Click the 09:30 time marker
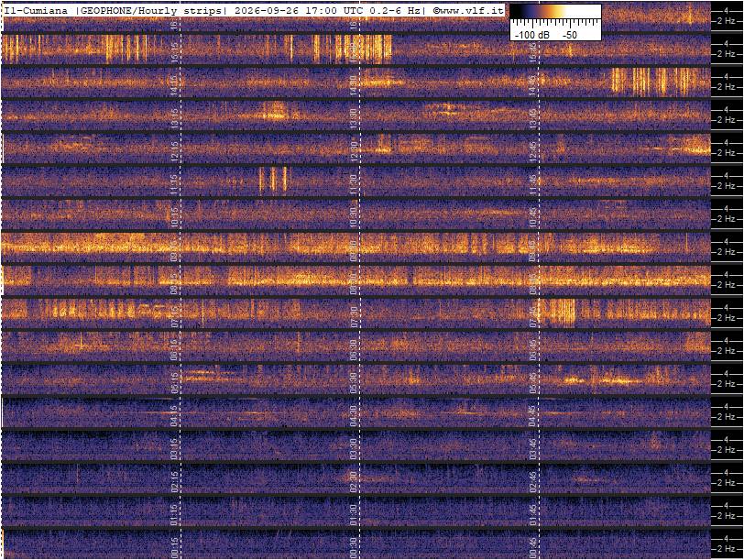 tap(354, 247)
